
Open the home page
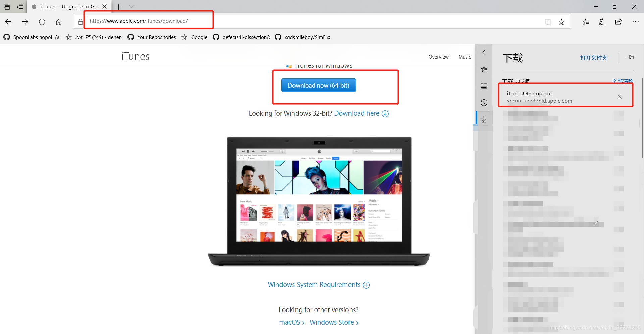coord(59,22)
